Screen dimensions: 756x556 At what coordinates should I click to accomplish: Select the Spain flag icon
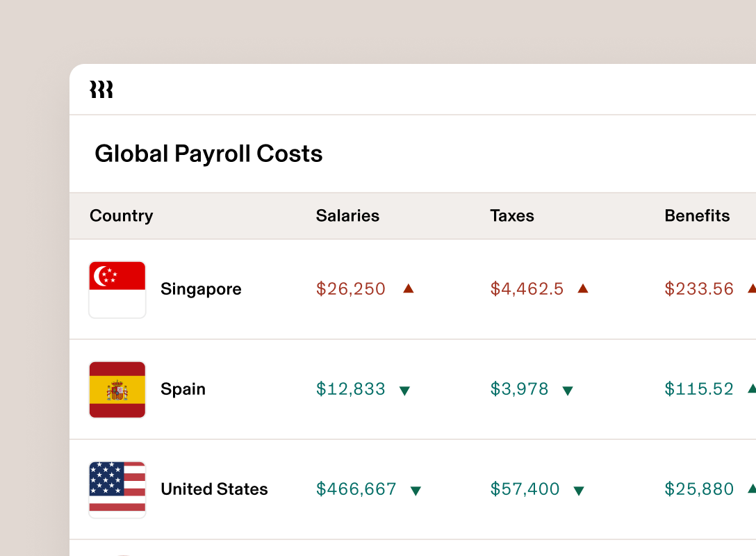tap(117, 390)
